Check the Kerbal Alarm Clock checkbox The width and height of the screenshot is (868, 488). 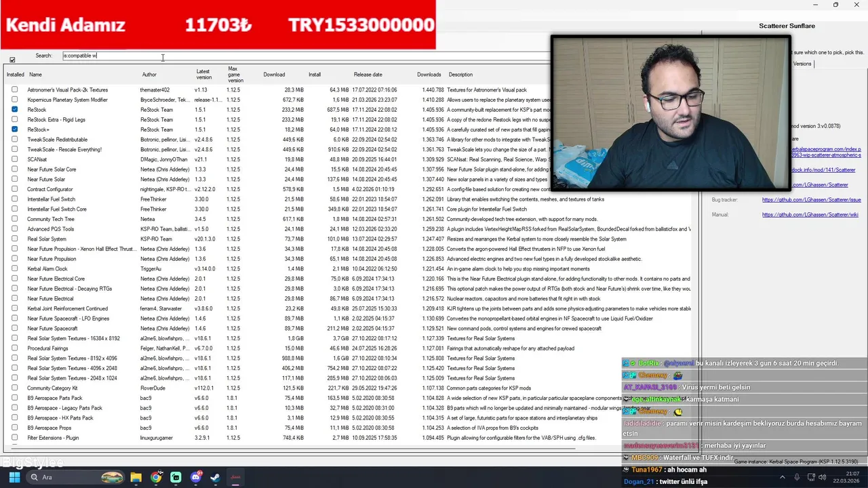click(x=15, y=268)
